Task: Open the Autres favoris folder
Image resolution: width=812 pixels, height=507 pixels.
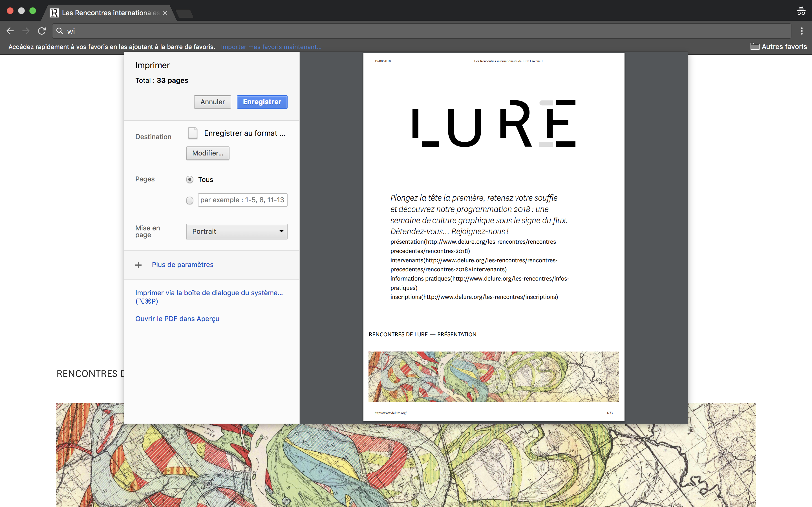Action: 778,46
